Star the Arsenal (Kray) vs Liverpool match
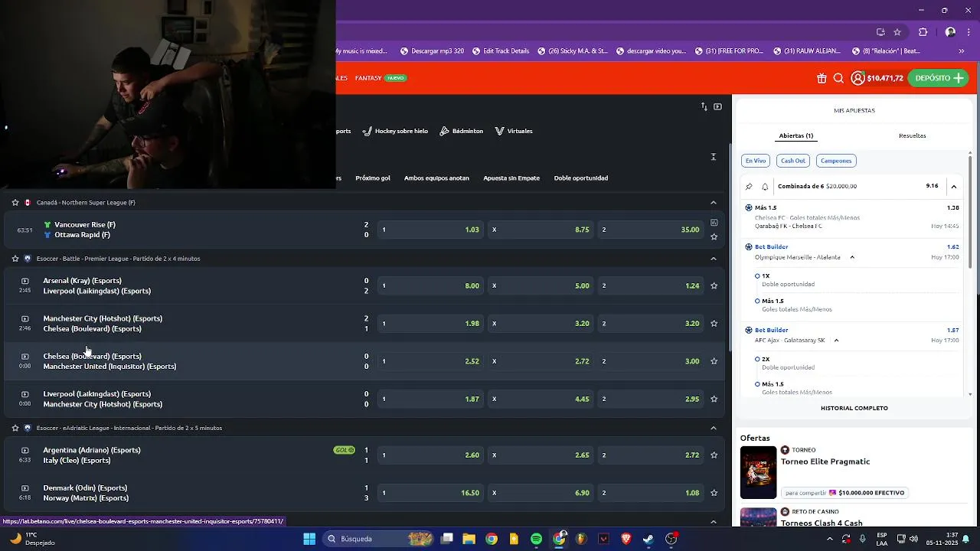The height and width of the screenshot is (551, 980). click(x=714, y=286)
